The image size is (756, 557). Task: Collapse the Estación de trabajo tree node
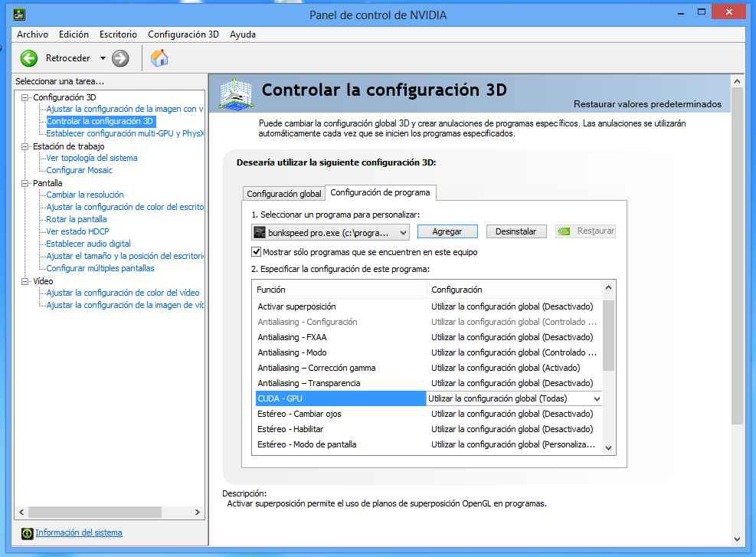(x=25, y=146)
